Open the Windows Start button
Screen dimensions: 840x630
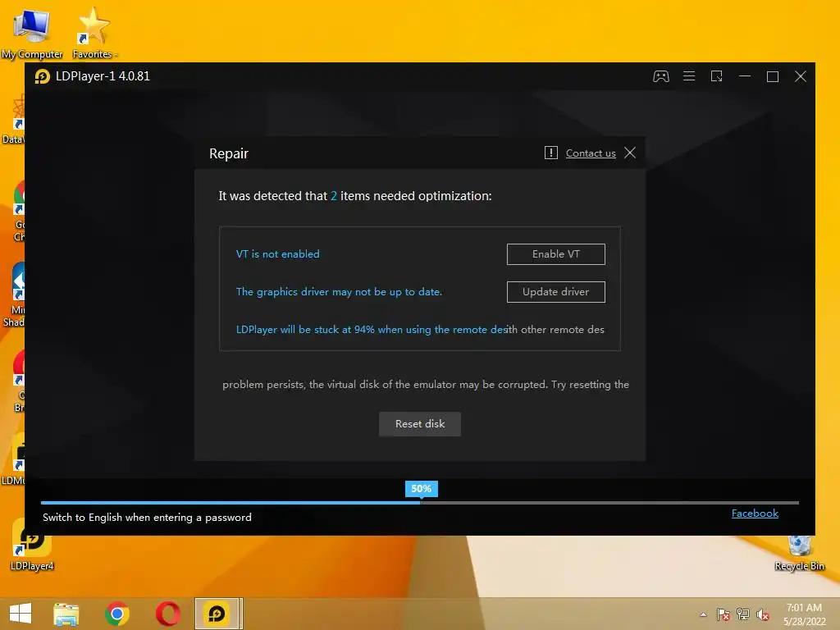click(x=21, y=614)
